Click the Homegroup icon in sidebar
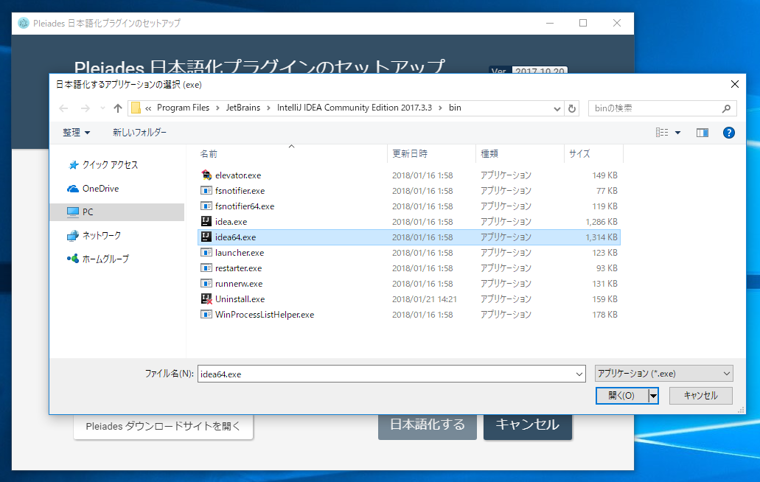The height and width of the screenshot is (482, 760). click(x=73, y=259)
